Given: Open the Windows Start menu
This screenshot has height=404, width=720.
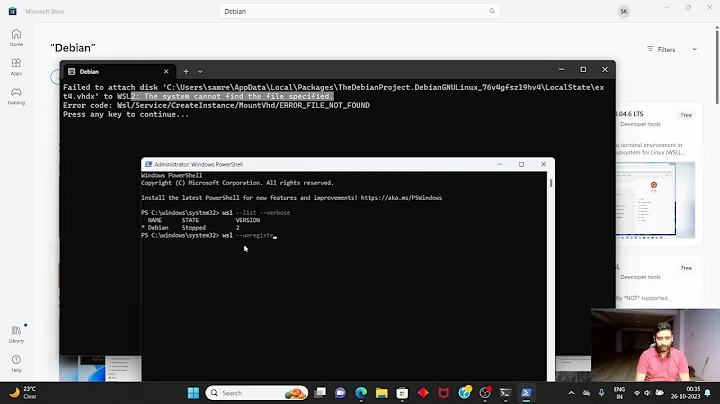Looking at the screenshot, I should pyautogui.click(x=193, y=393).
